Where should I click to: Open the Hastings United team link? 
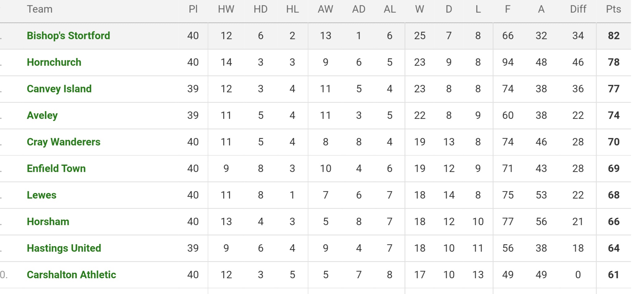64,248
